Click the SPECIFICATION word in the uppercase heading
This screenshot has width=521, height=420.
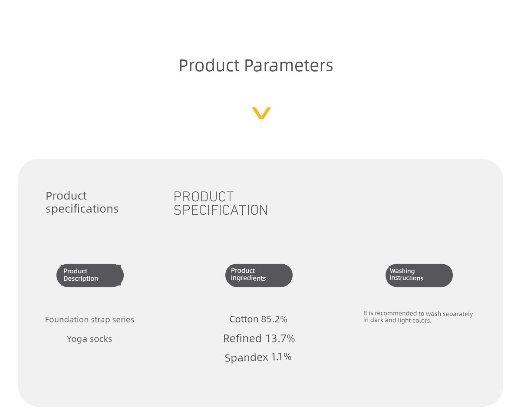[x=221, y=210]
